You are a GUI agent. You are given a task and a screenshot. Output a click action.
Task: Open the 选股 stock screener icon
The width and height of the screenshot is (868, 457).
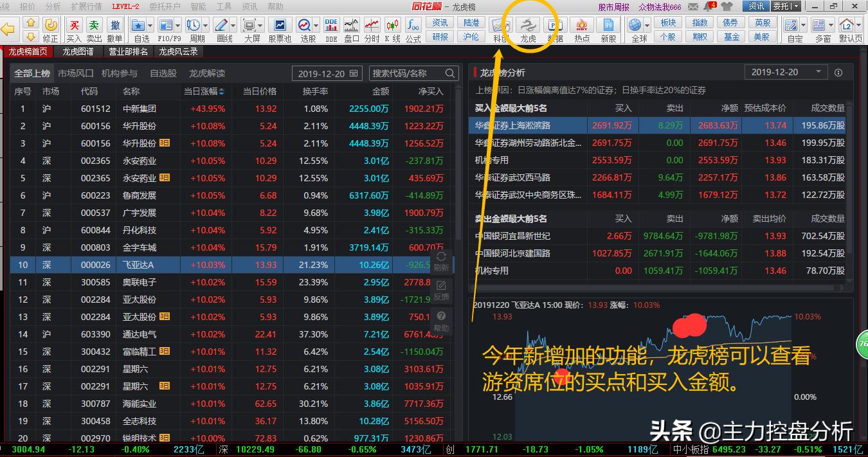303,25
